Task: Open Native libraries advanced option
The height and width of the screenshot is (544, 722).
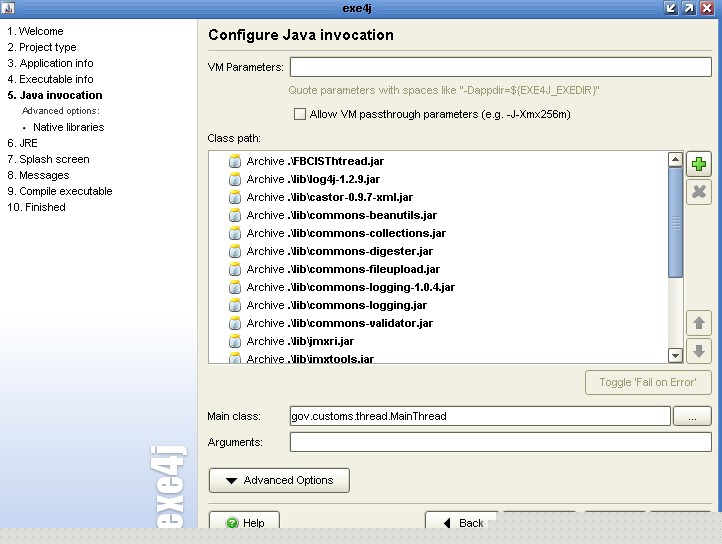Action: click(x=69, y=127)
